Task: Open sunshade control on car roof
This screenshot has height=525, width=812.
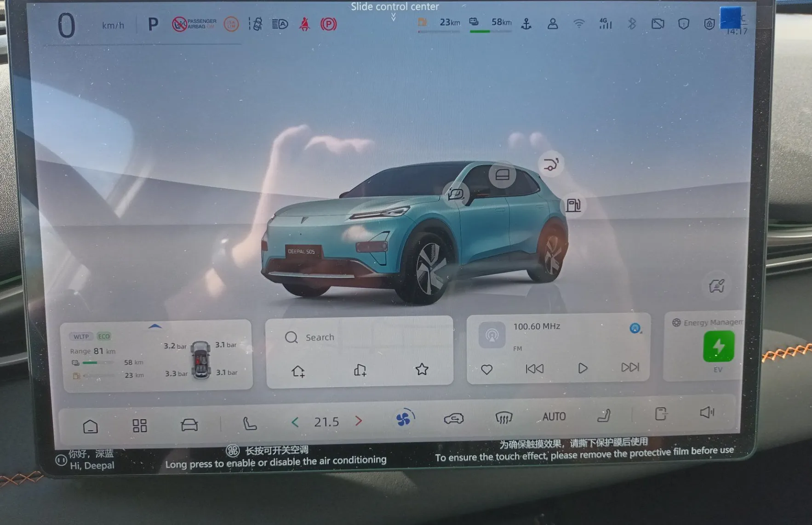Action: (502, 175)
